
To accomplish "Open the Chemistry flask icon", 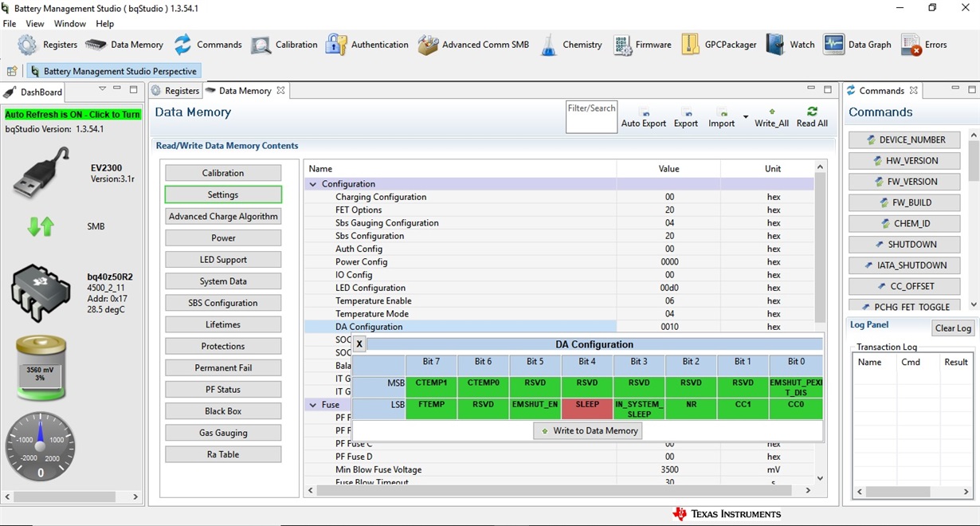I will click(549, 45).
